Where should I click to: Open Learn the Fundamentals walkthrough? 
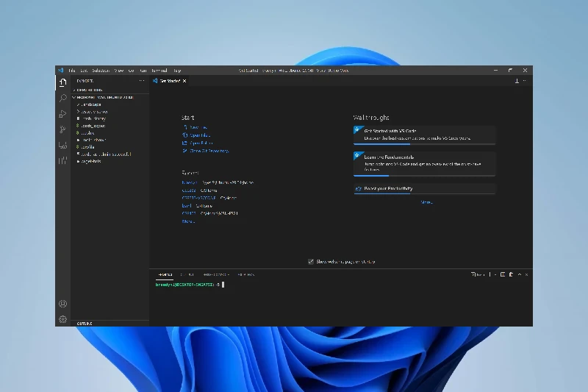tap(425, 163)
